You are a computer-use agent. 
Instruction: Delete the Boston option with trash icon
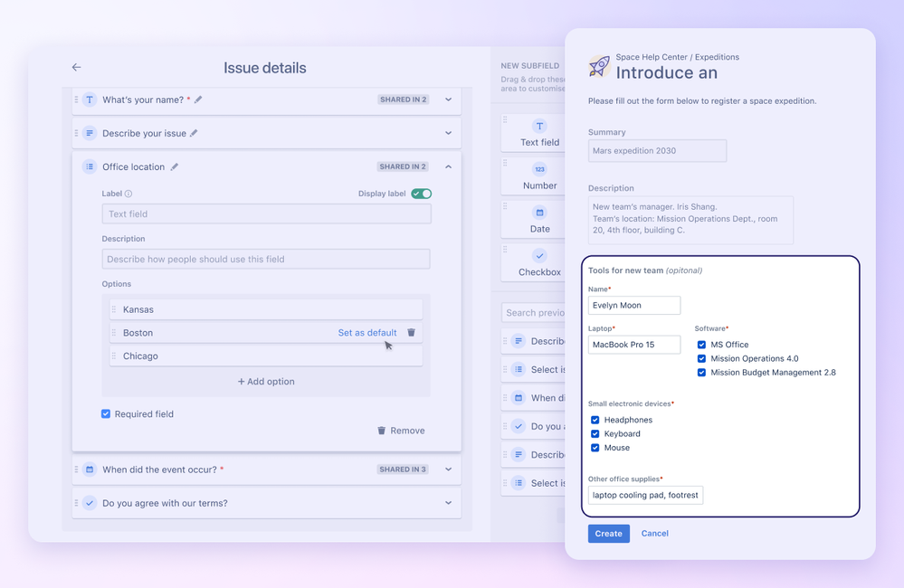[x=411, y=333]
